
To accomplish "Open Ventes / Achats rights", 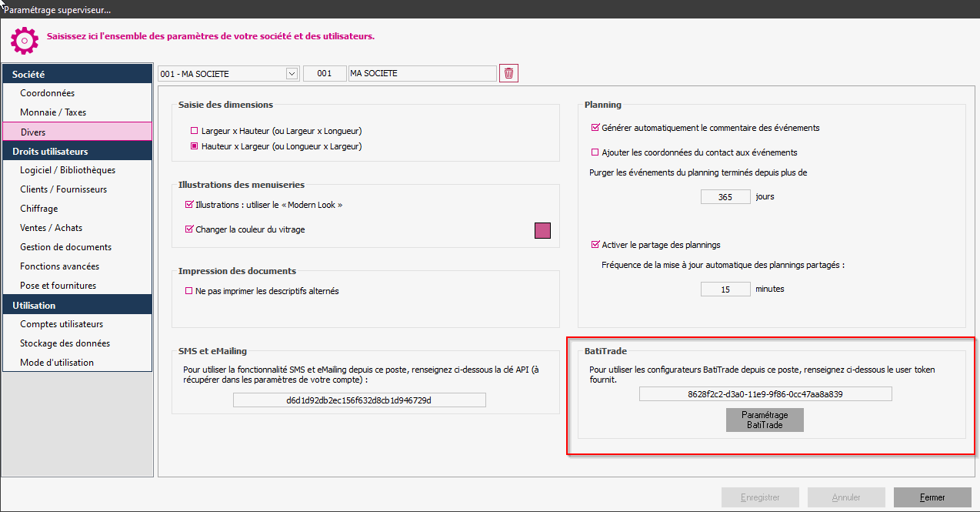I will pos(78,228).
